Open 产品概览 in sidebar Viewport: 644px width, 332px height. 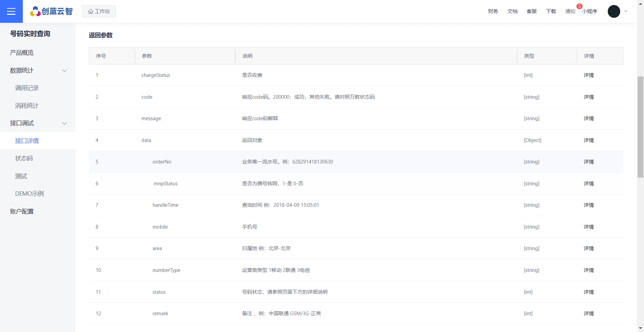pyautogui.click(x=22, y=53)
